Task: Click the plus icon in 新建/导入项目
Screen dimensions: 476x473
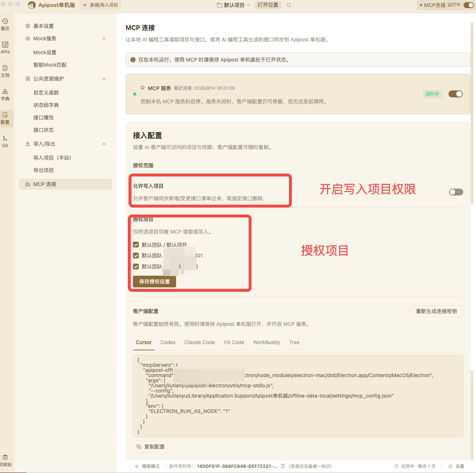Action: 85,5
